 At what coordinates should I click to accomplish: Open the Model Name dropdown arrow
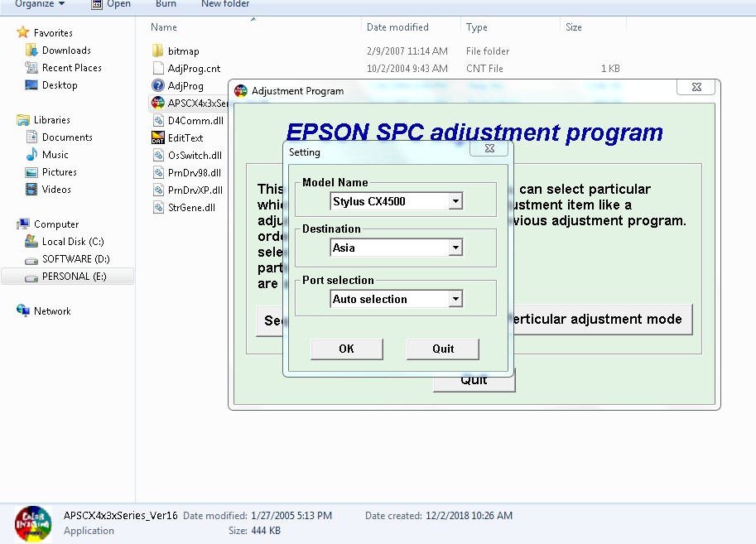pyautogui.click(x=455, y=201)
